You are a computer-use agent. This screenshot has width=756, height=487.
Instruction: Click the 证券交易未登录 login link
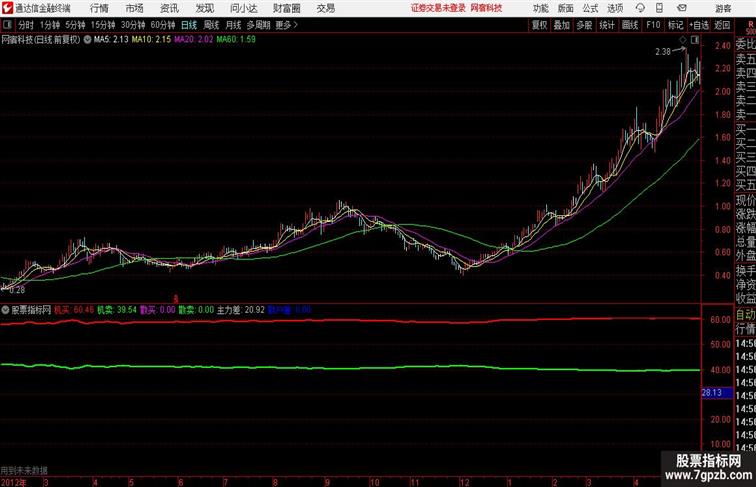pyautogui.click(x=438, y=8)
